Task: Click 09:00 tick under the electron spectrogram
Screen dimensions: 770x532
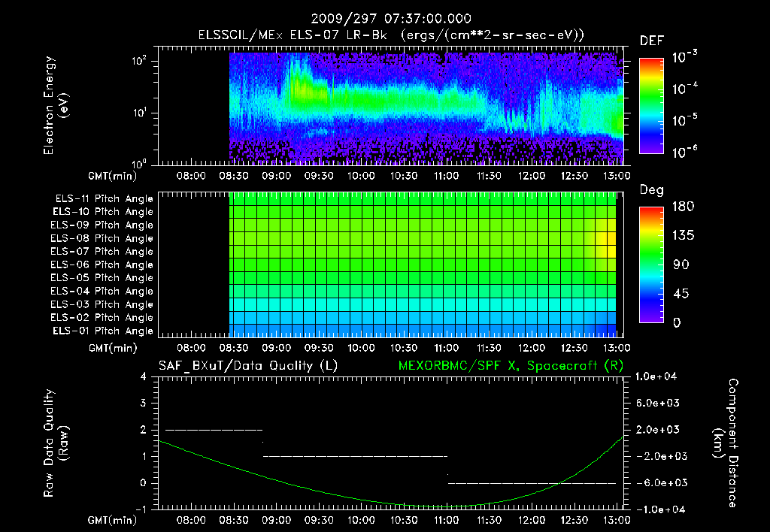Action: (276, 176)
